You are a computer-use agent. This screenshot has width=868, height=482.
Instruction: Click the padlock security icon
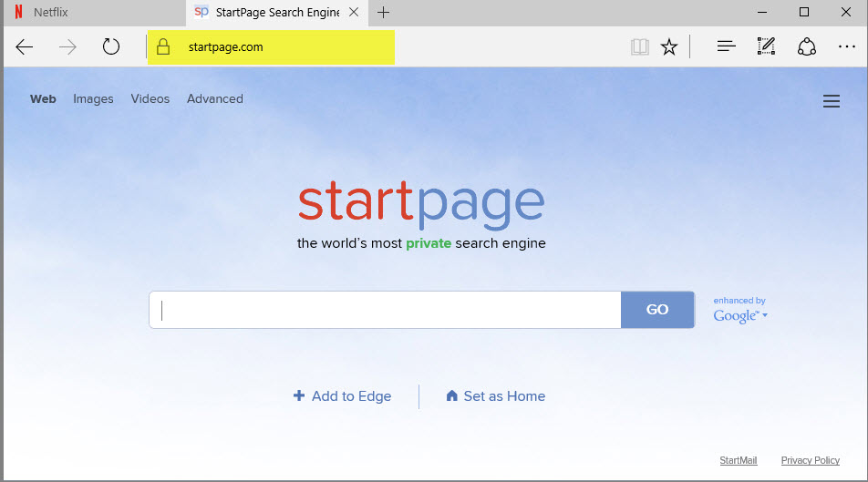(163, 46)
